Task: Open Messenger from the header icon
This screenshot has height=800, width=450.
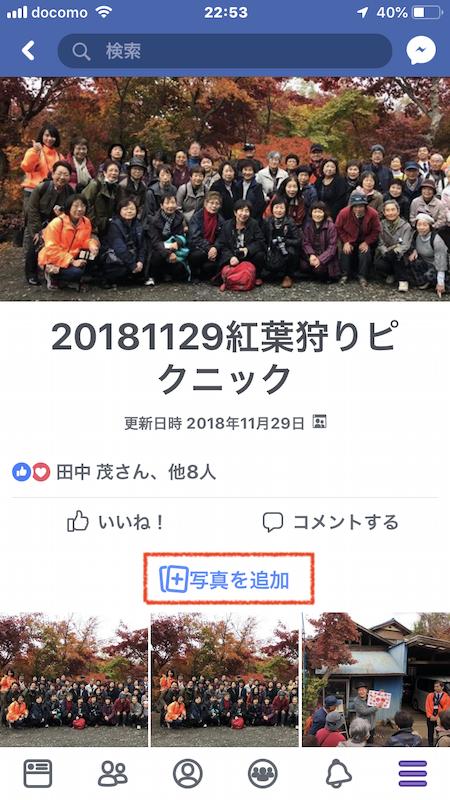Action: [421, 51]
